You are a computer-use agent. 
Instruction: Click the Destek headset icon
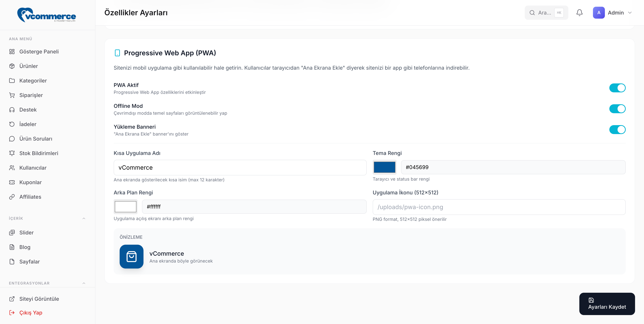tap(12, 110)
